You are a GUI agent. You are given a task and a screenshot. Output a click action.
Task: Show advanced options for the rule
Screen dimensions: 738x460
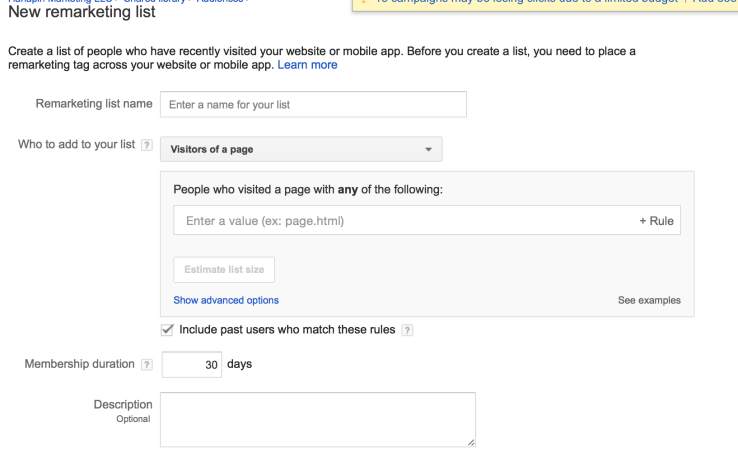(226, 300)
